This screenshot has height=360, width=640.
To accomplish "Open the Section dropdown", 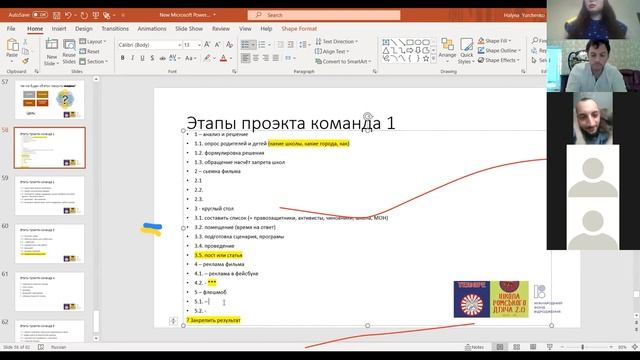I will click(93, 61).
